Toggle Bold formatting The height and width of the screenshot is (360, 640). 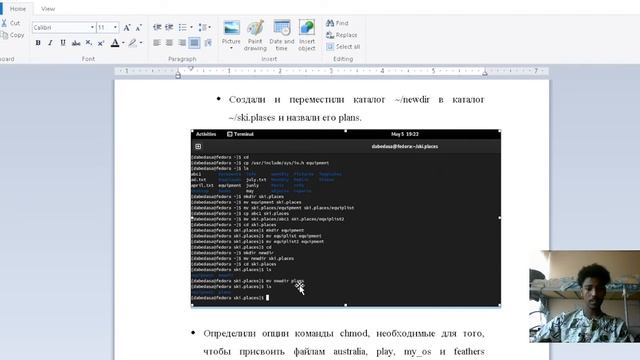pyautogui.click(x=38, y=42)
